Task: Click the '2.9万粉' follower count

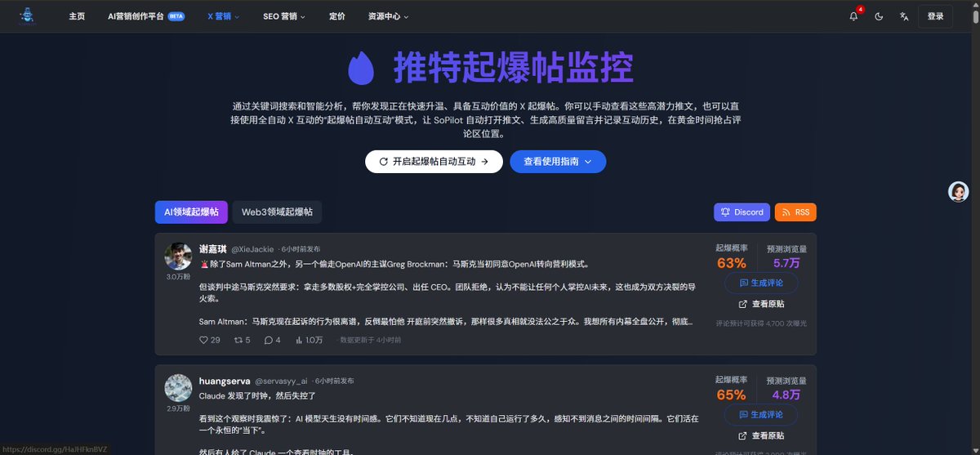Action: click(x=178, y=408)
